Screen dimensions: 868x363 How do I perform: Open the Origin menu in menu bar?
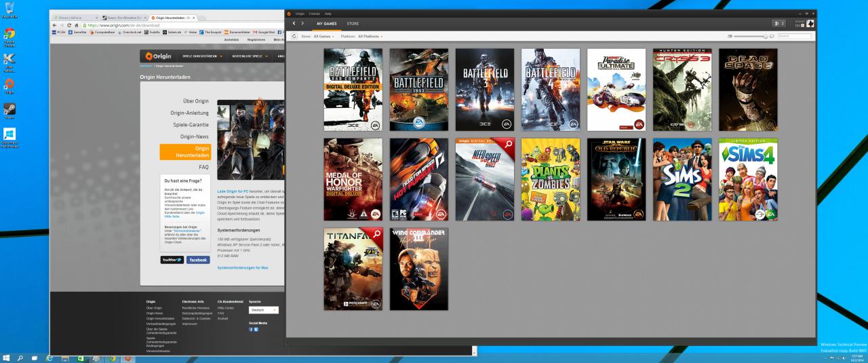pyautogui.click(x=299, y=14)
